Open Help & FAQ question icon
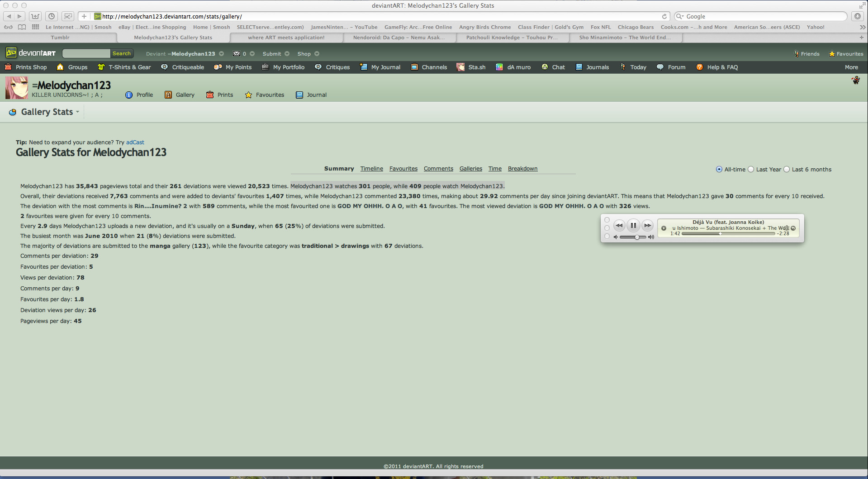The width and height of the screenshot is (868, 479). click(700, 67)
